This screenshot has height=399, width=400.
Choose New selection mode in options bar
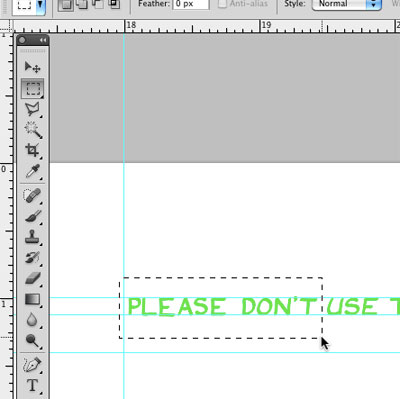(65, 4)
